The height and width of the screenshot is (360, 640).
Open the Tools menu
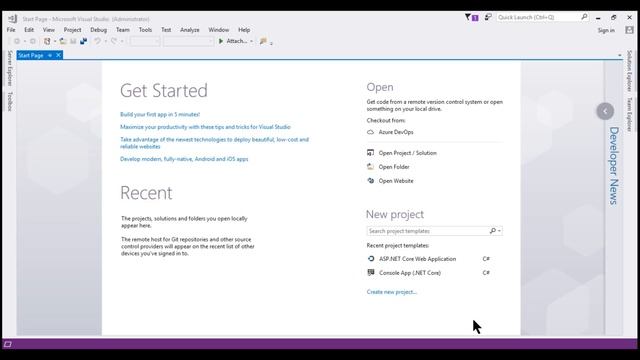click(x=145, y=30)
